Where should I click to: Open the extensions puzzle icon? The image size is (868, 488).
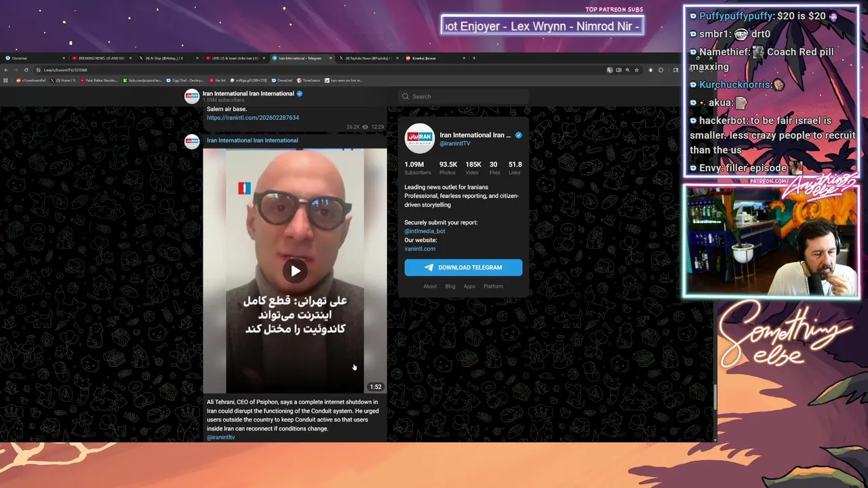point(660,70)
